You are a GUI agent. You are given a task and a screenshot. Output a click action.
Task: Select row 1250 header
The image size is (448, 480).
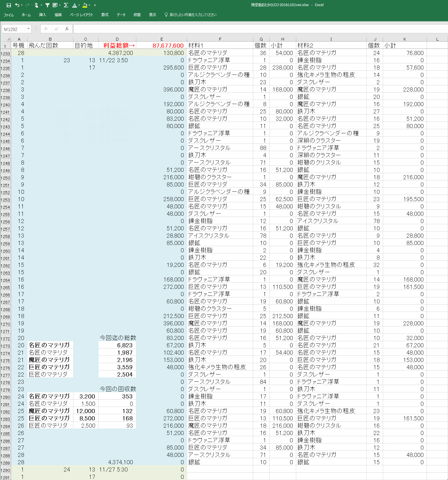tap(5, 178)
